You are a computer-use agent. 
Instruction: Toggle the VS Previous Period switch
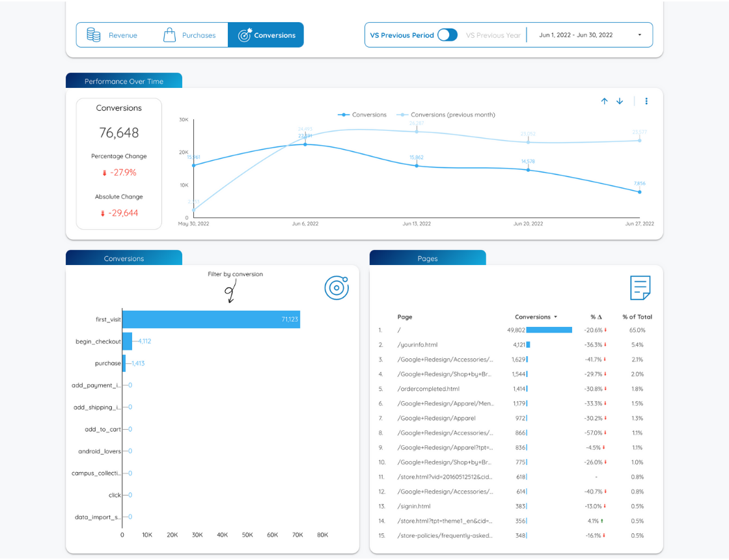coord(447,35)
